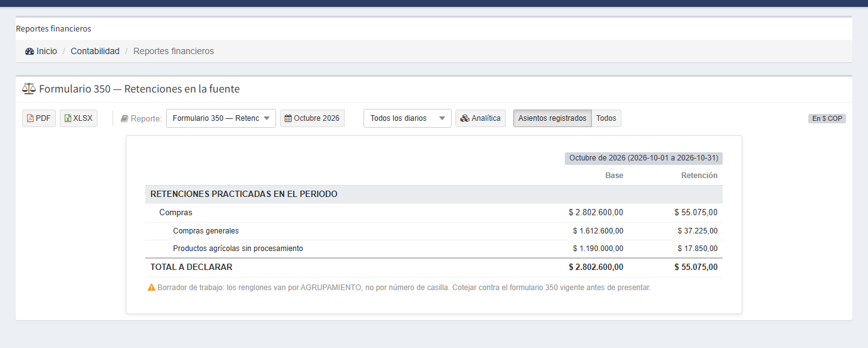Click the Octubre de 2026 period badge
This screenshot has height=348, width=868.
tap(643, 158)
